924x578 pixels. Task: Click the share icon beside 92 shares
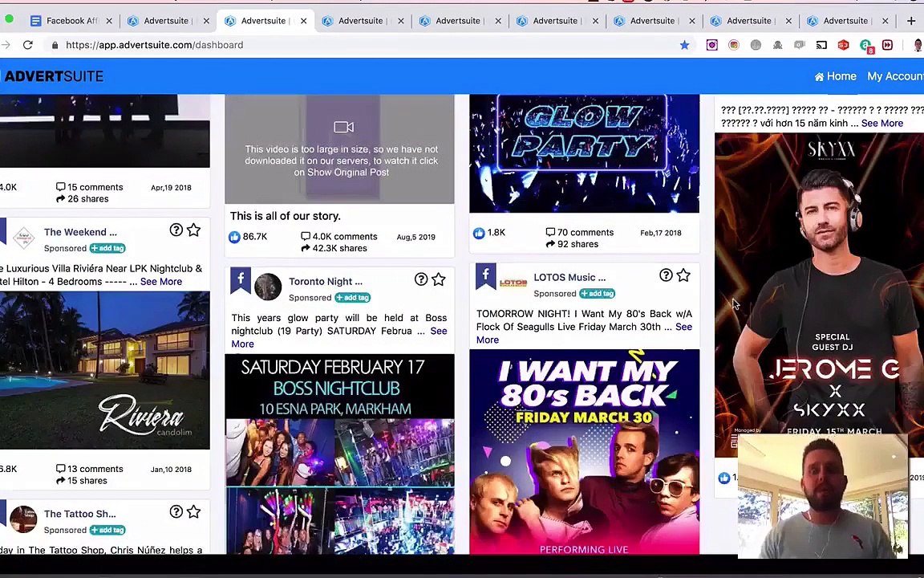[550, 244]
